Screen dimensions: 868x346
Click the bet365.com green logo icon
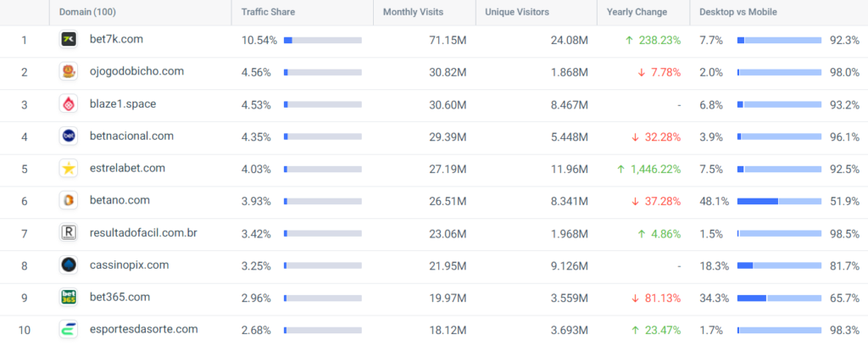click(x=69, y=298)
